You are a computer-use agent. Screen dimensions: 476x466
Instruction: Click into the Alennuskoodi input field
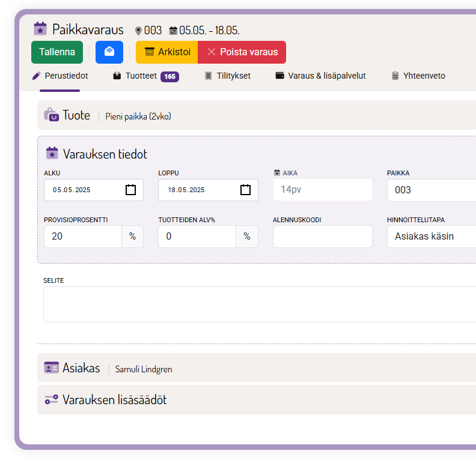322,237
